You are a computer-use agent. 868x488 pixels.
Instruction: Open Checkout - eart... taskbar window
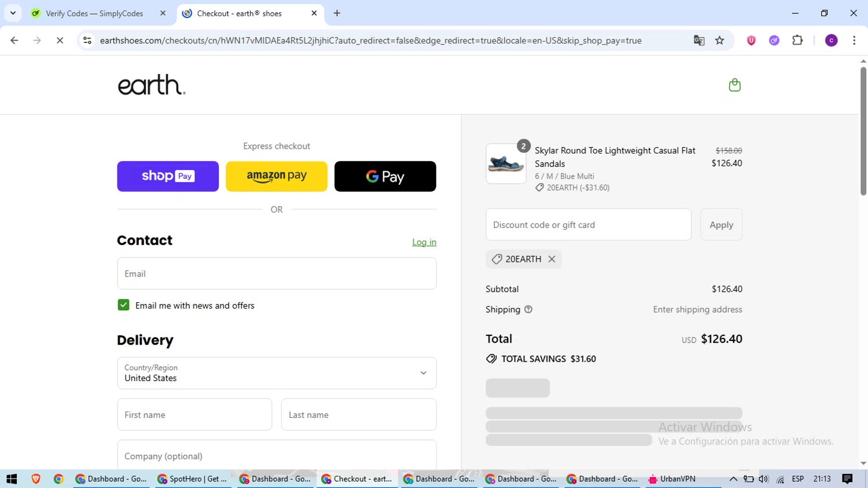(357, 479)
